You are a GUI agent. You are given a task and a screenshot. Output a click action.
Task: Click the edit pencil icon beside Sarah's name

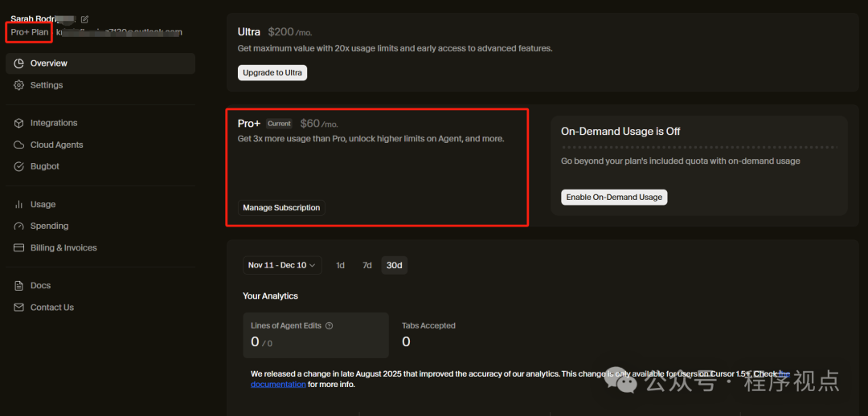(x=84, y=19)
